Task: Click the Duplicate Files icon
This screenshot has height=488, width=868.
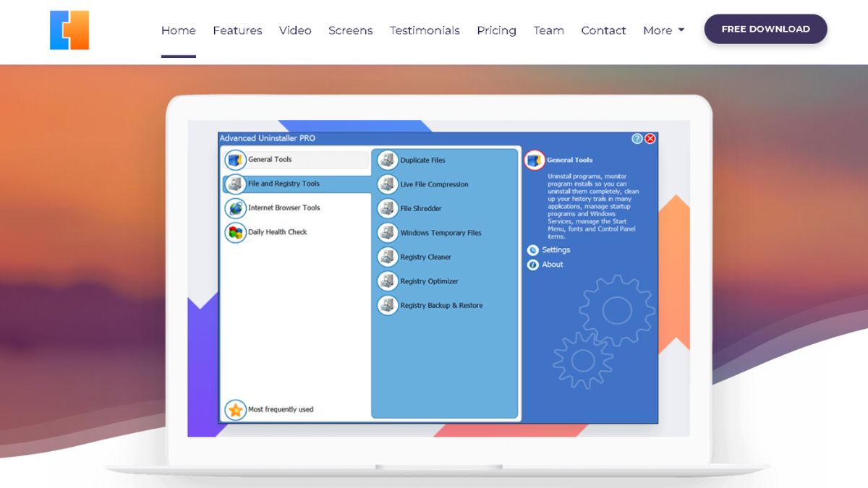Action: [388, 160]
